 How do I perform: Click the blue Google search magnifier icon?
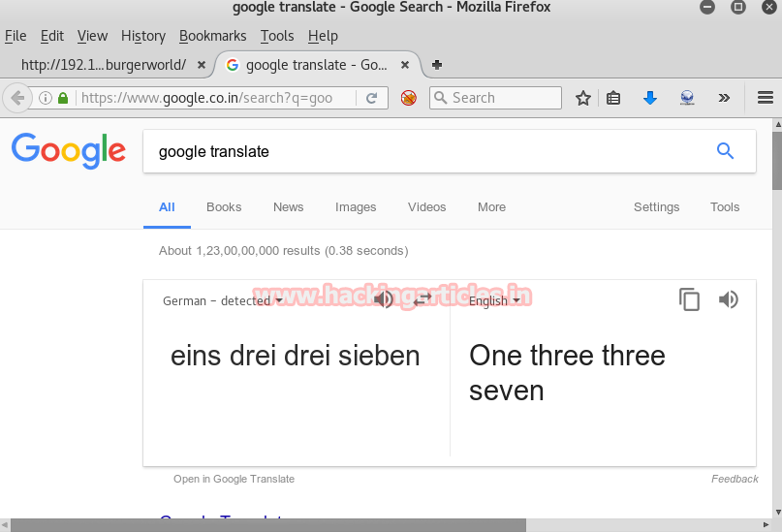click(x=725, y=151)
